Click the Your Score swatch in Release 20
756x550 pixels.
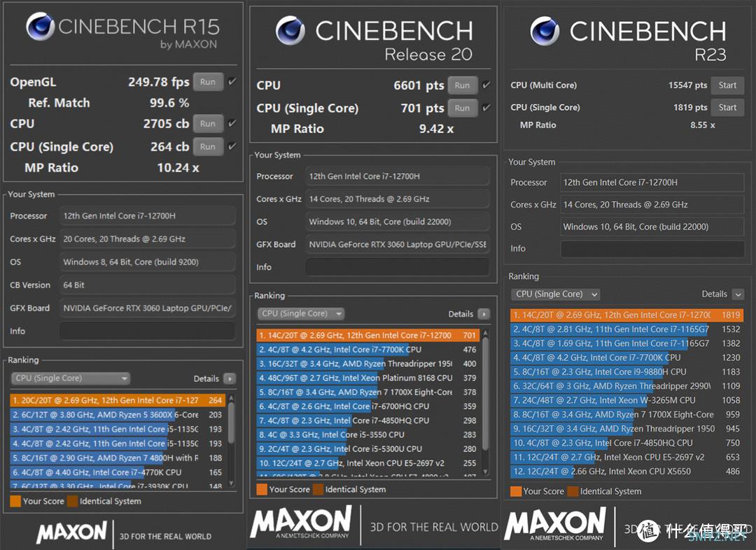click(262, 489)
